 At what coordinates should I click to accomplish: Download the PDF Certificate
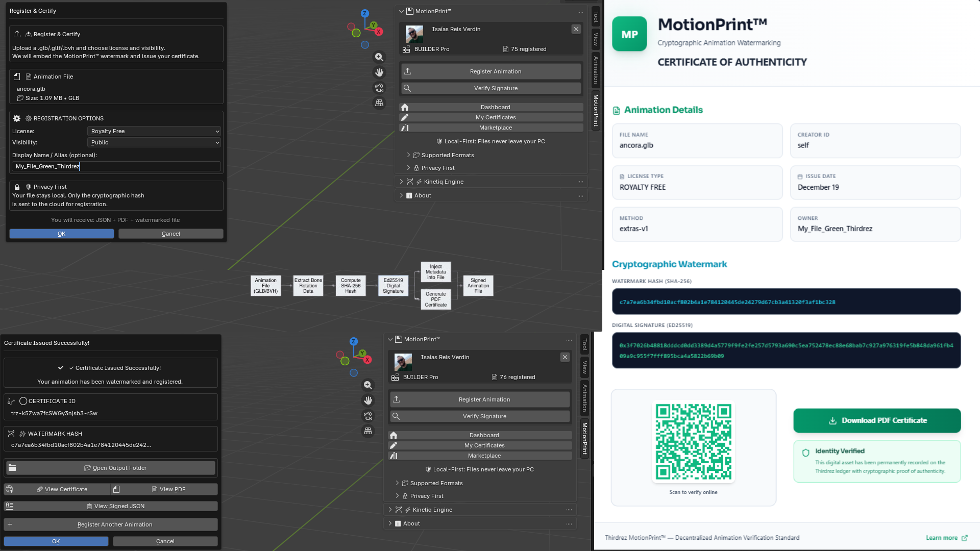point(876,420)
